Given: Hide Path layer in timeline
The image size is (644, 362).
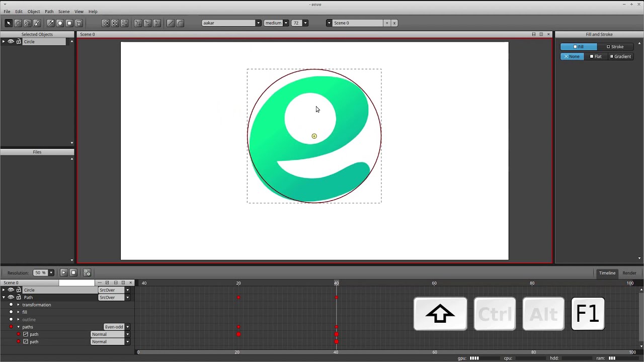Looking at the screenshot, I should (x=11, y=298).
